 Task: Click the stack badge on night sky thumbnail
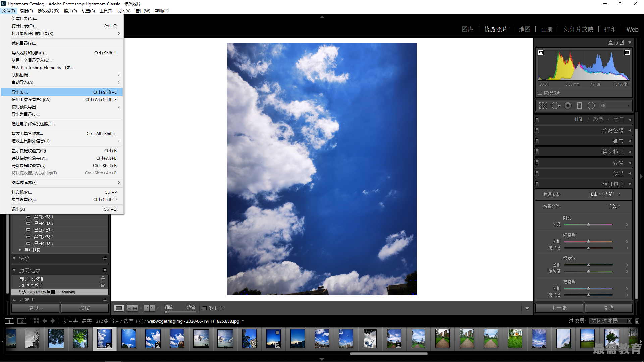coord(278,345)
